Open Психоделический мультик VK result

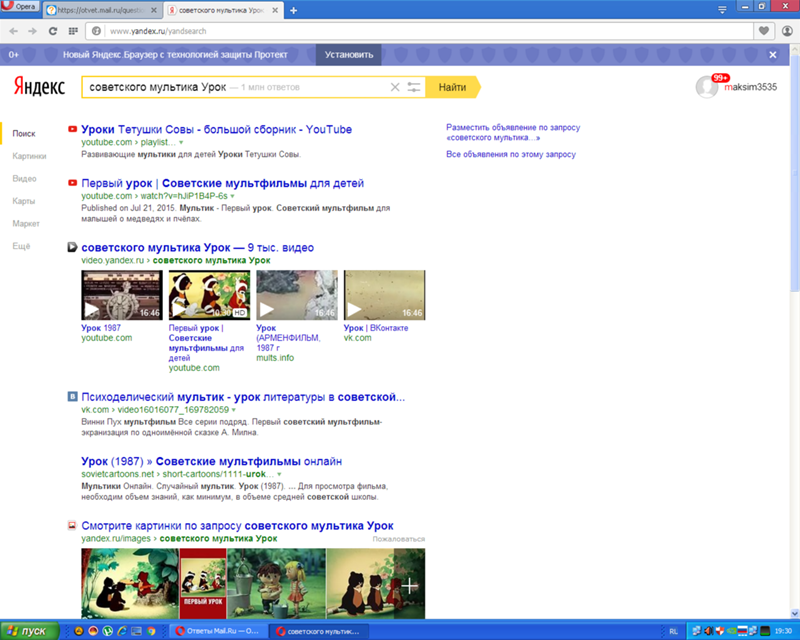(243, 397)
